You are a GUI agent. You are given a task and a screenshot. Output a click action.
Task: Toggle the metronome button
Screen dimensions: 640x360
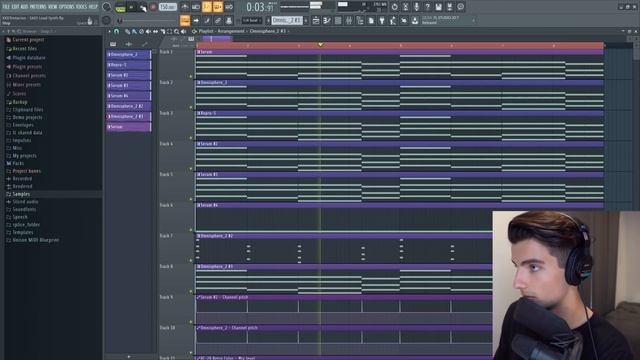click(185, 7)
